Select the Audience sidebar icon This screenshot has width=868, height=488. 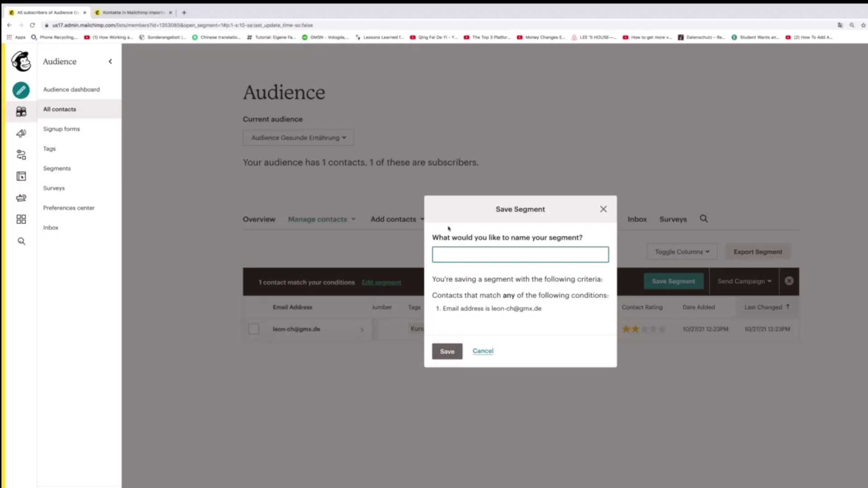tap(21, 112)
